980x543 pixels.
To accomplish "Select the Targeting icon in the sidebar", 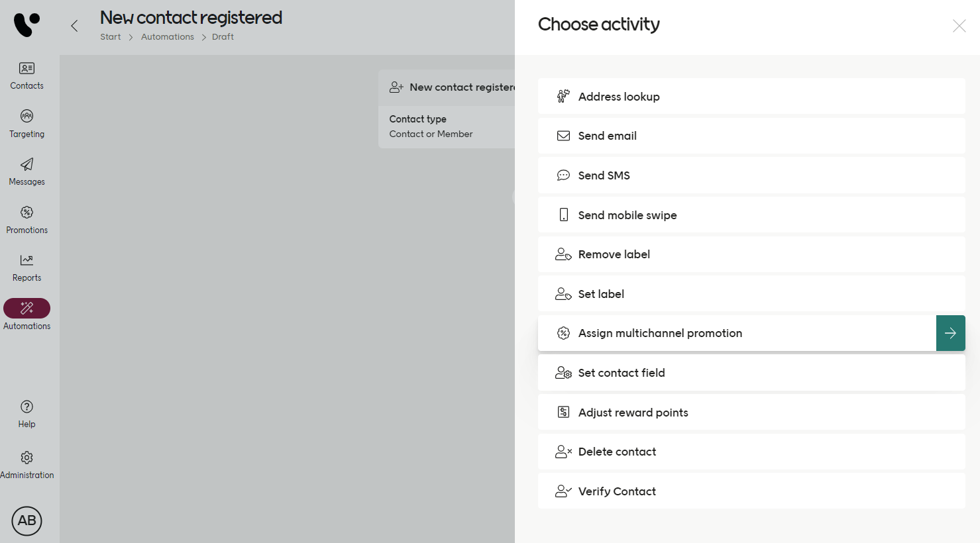I will click(x=27, y=123).
